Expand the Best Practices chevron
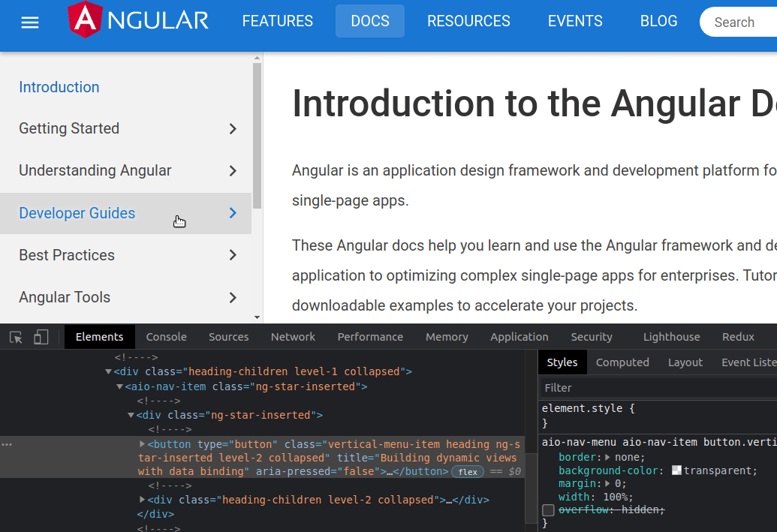 pos(233,255)
